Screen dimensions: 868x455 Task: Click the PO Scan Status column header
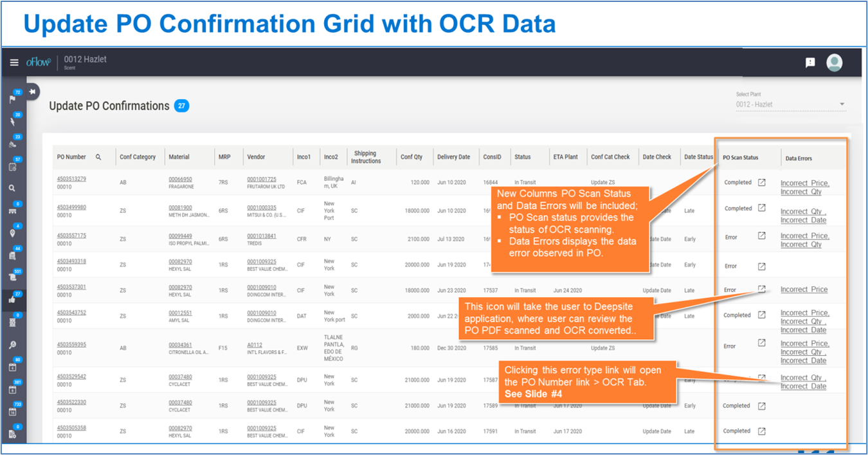point(740,158)
